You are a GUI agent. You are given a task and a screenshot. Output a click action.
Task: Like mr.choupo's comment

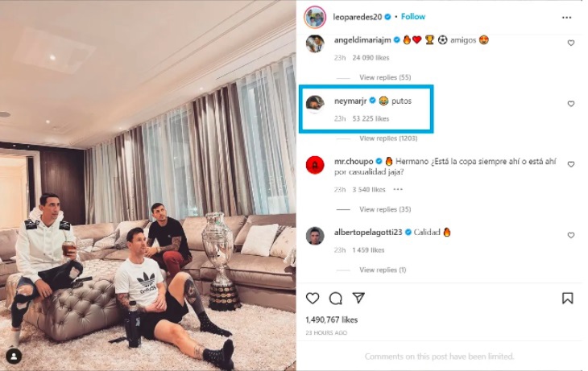[571, 164]
